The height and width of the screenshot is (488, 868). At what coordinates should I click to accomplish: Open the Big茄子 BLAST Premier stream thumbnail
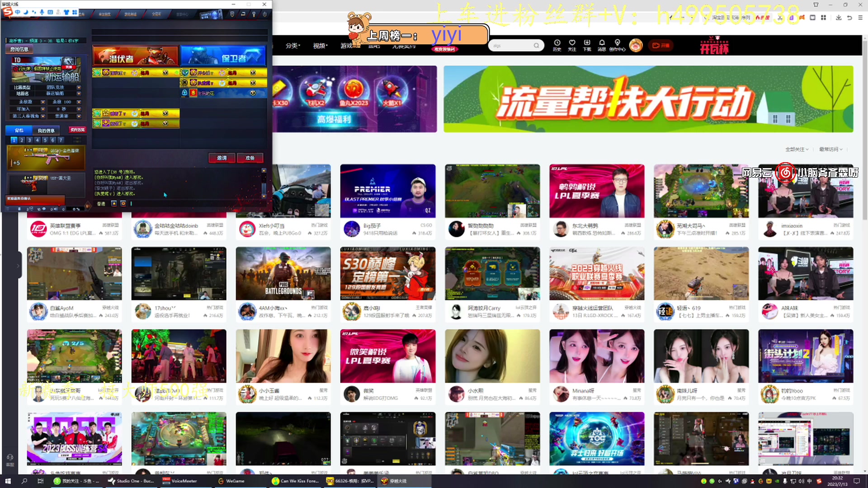388,191
